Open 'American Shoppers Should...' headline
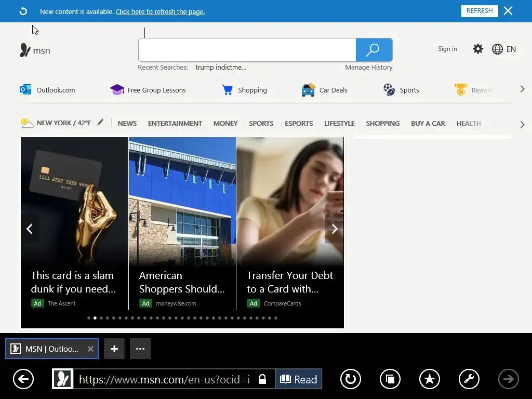Image resolution: width=532 pixels, height=399 pixels. 181,282
